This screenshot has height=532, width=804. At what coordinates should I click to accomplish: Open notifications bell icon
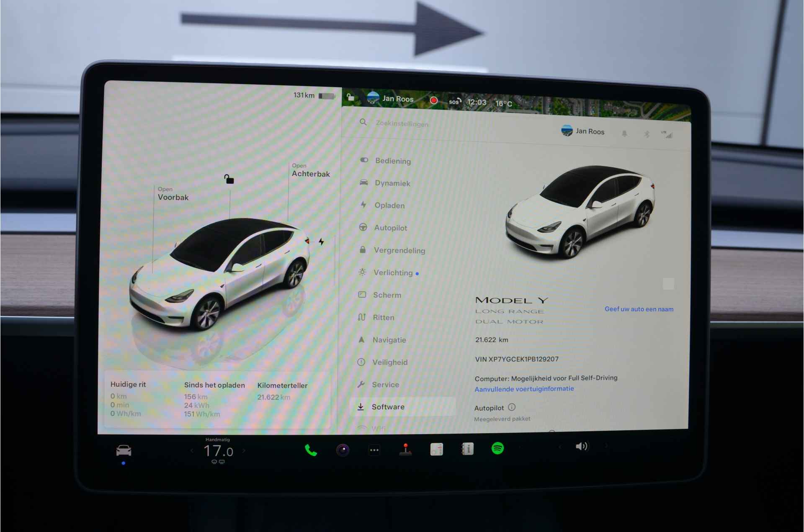624,134
